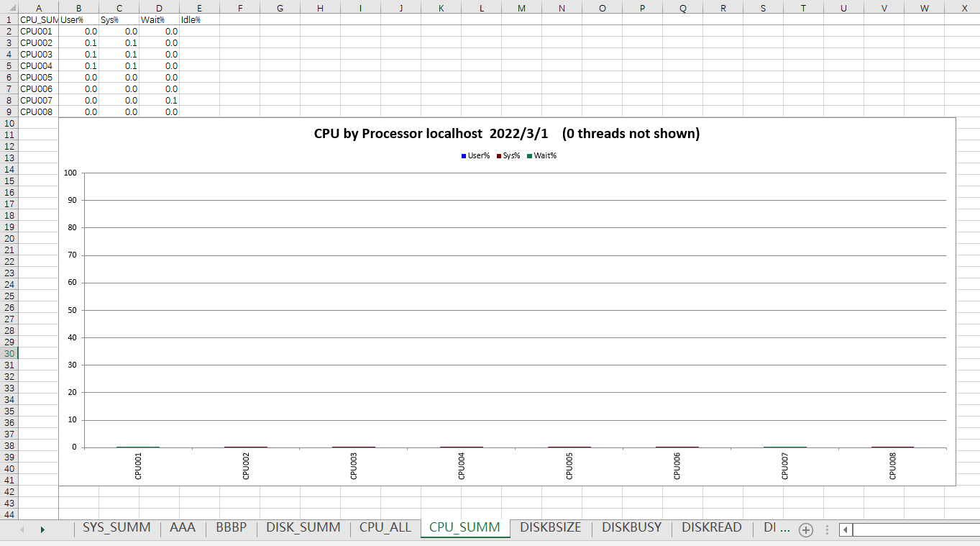
Task: Go to the BBBP sheet tab
Action: click(231, 528)
